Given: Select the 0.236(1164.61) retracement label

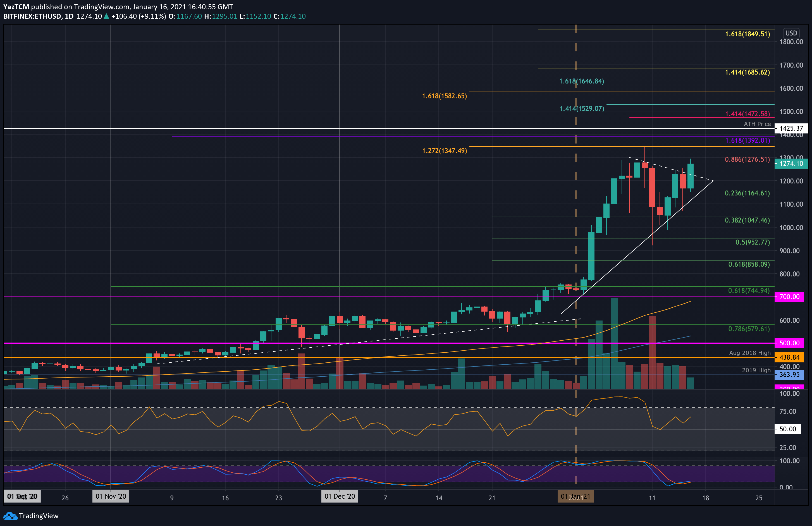Looking at the screenshot, I should pos(747,193).
